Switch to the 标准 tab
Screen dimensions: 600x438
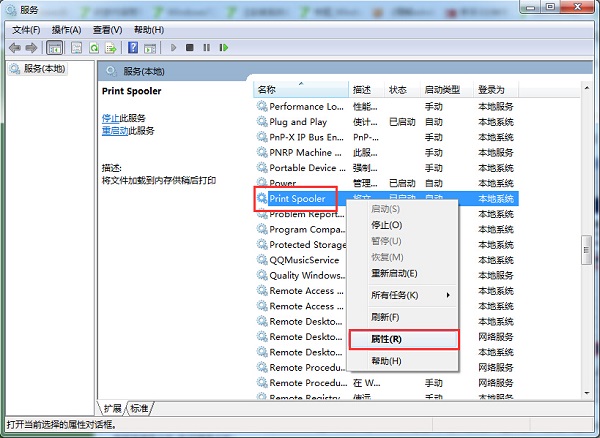click(x=139, y=408)
